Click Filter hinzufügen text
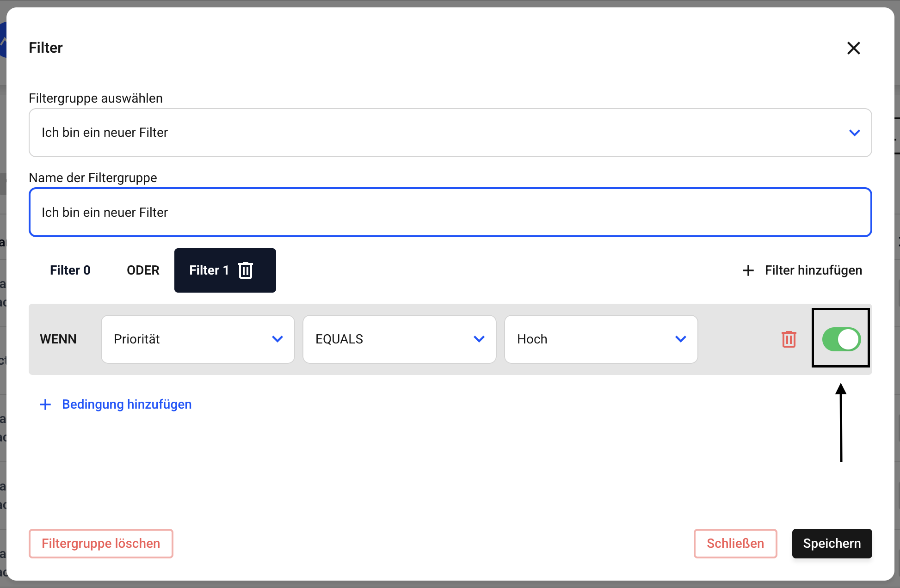Viewport: 900px width, 588px height. tap(813, 270)
